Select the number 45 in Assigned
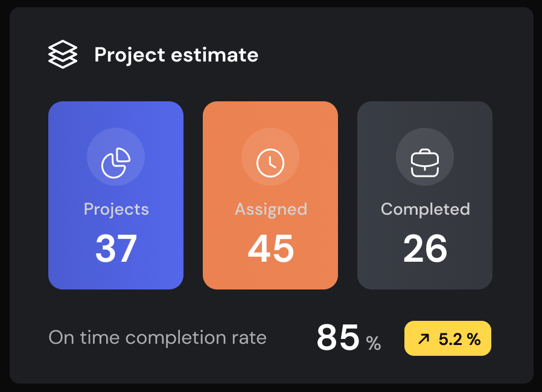 click(271, 248)
